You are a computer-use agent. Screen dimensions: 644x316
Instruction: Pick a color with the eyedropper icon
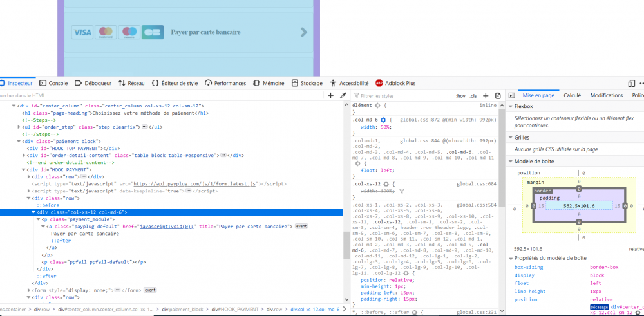343,96
